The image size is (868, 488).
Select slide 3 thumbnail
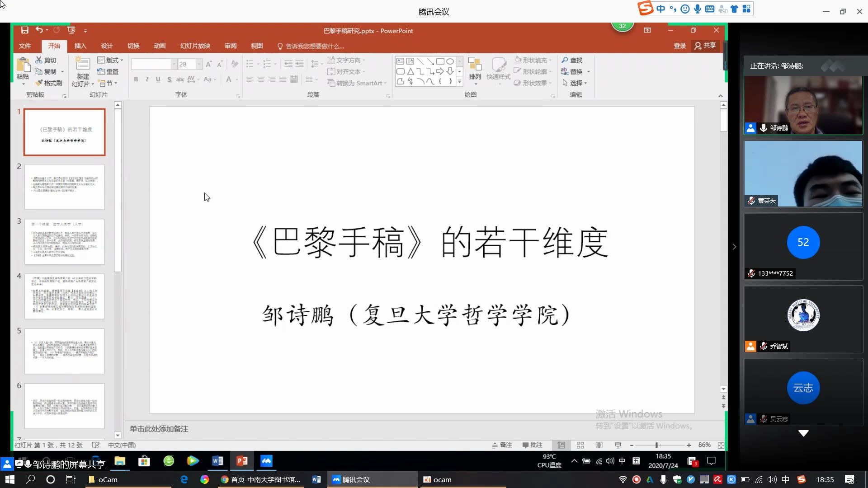click(64, 242)
